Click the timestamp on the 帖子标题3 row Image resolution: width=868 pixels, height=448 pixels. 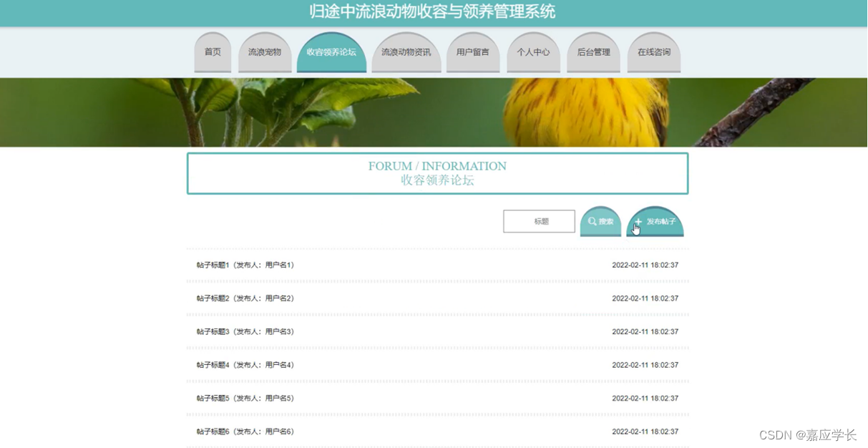[645, 331]
